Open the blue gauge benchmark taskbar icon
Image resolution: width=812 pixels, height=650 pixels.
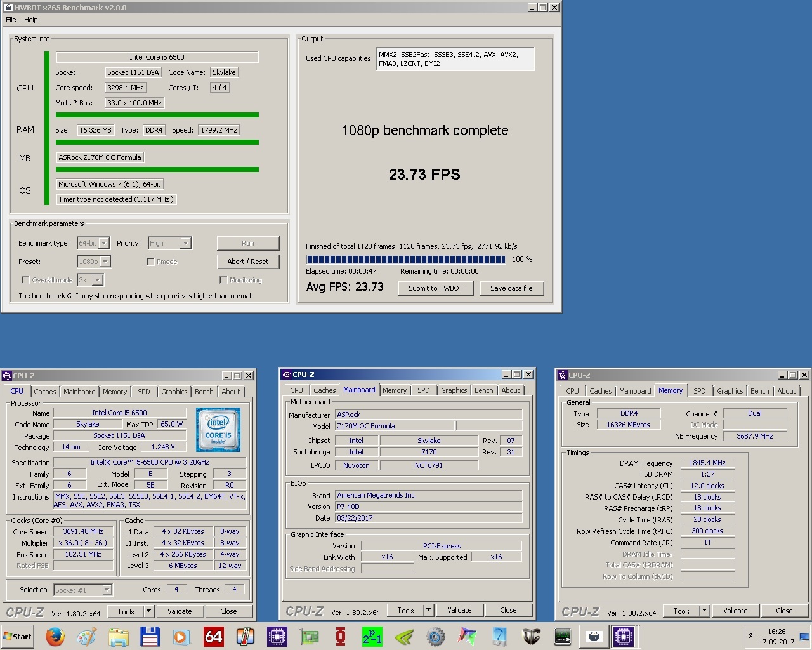(499, 636)
